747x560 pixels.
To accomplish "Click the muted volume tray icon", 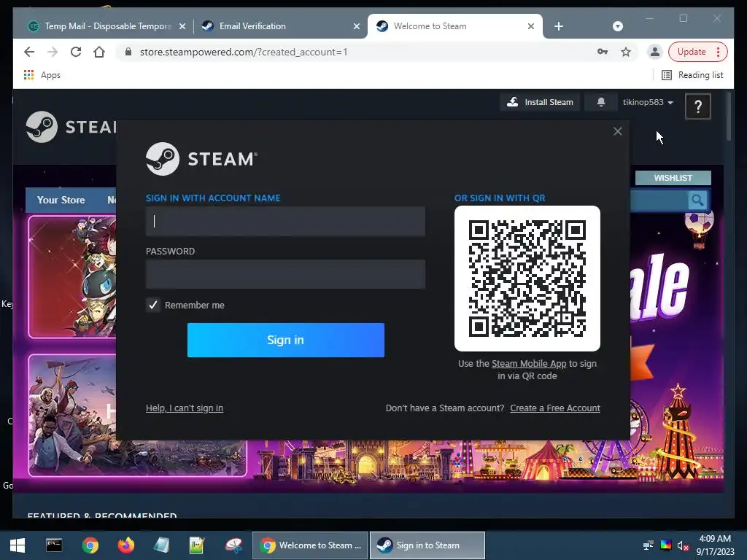I will pyautogui.click(x=683, y=545).
